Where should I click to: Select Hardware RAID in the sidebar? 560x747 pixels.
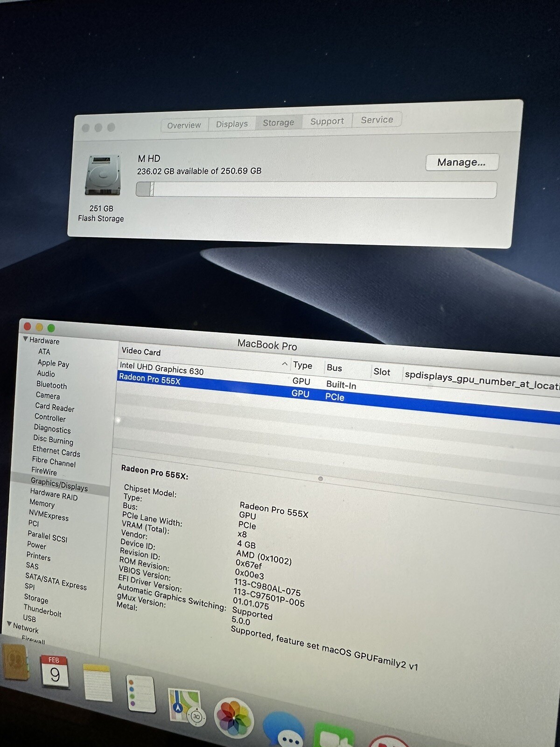click(x=54, y=494)
